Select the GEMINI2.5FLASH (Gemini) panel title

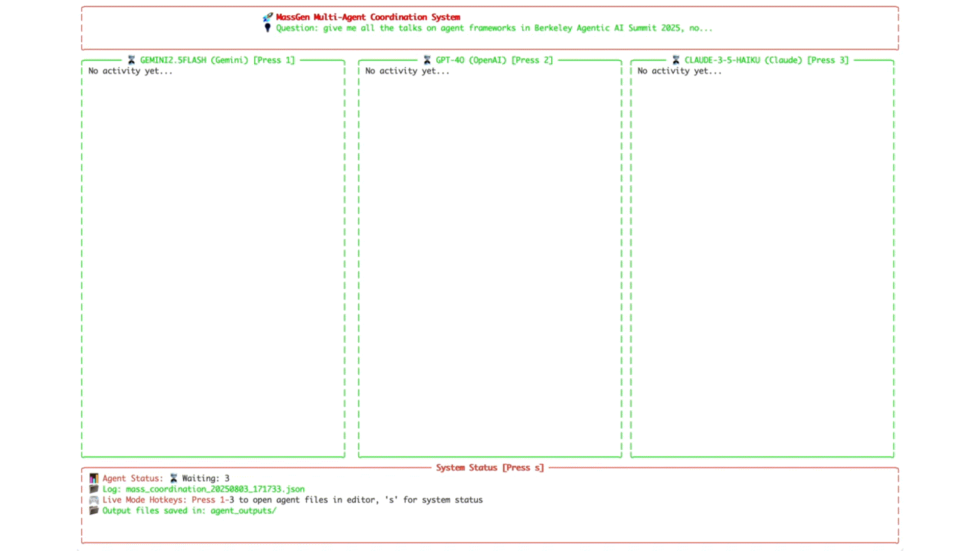[x=194, y=60]
